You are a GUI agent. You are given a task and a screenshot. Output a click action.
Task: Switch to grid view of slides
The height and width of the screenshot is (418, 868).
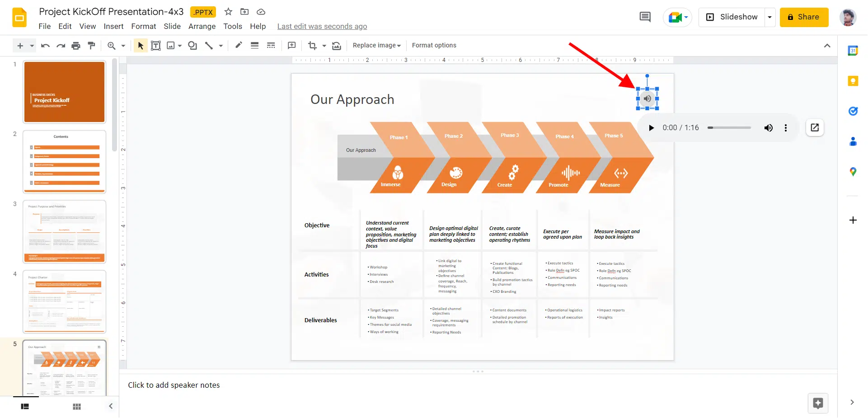[77, 406]
